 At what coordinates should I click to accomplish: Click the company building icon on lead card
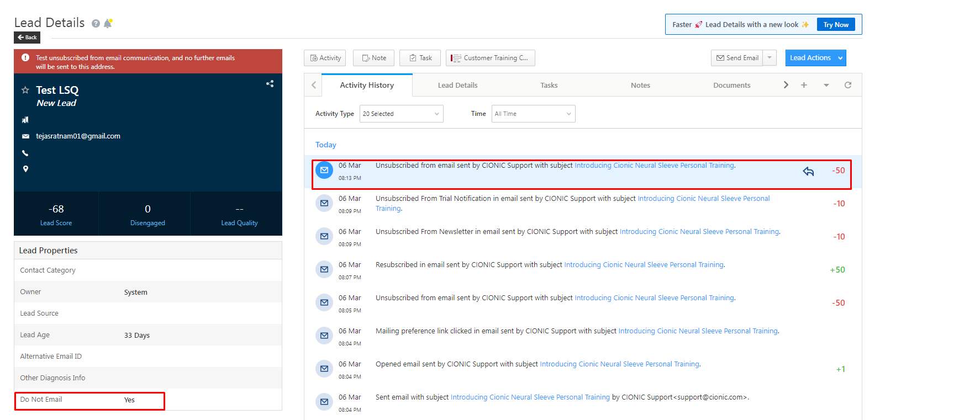pyautogui.click(x=25, y=120)
